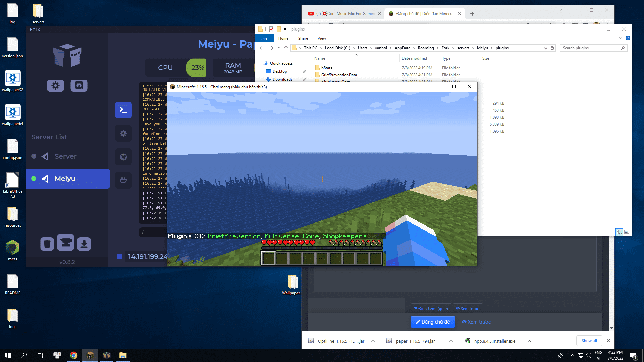
Task: Click the import server download icon
Action: coord(84,244)
